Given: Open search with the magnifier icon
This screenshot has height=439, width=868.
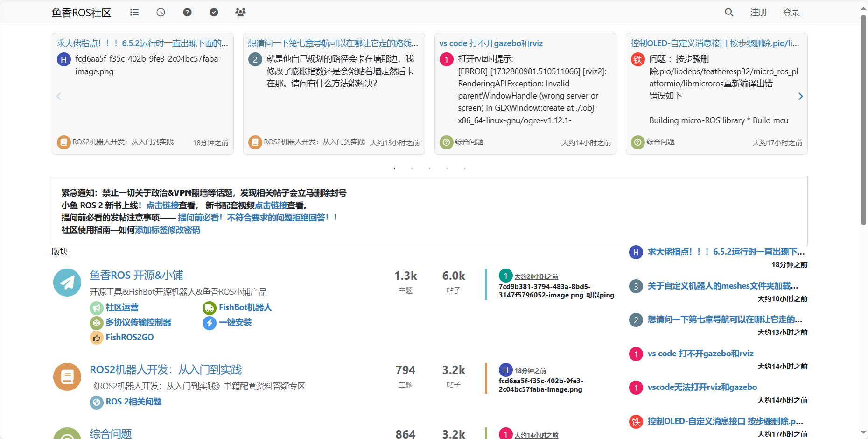Looking at the screenshot, I should point(728,13).
